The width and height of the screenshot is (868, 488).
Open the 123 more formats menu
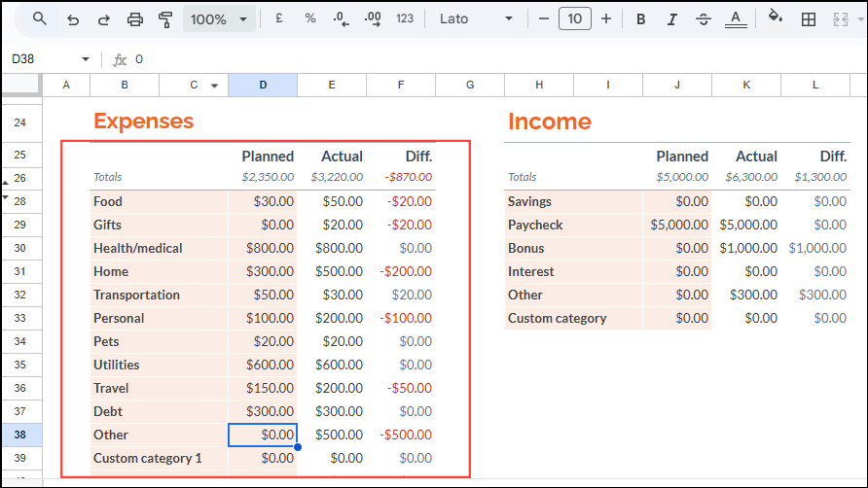point(405,18)
